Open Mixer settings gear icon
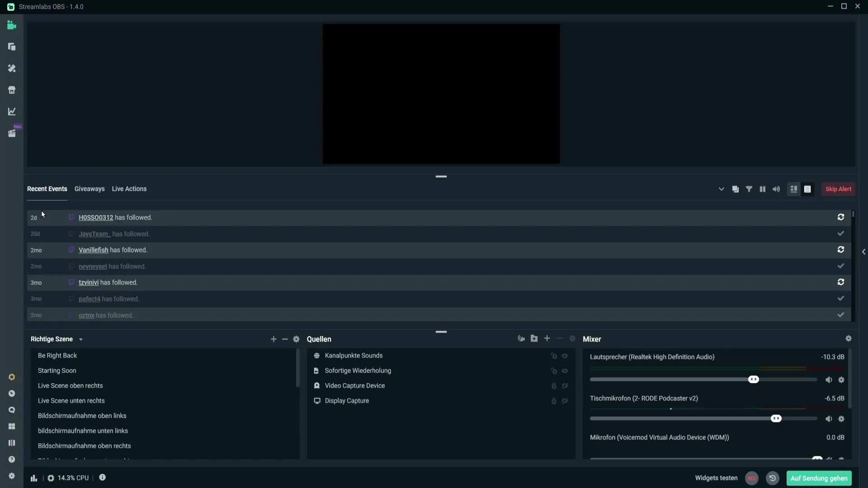This screenshot has width=868, height=488. 849,338
